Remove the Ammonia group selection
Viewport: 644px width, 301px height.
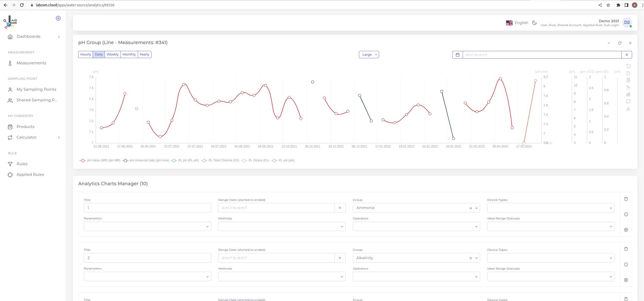(471, 208)
